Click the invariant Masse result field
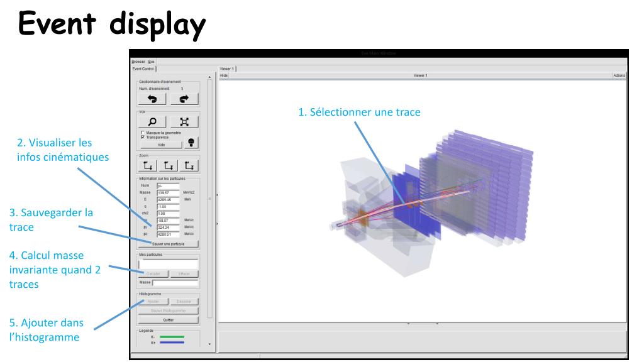644x362 pixels. point(175,283)
